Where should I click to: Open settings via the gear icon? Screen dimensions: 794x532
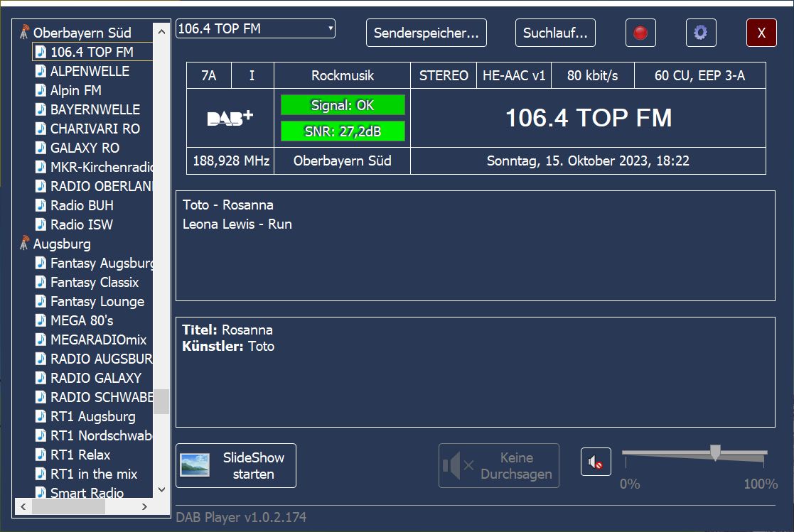[x=700, y=33]
